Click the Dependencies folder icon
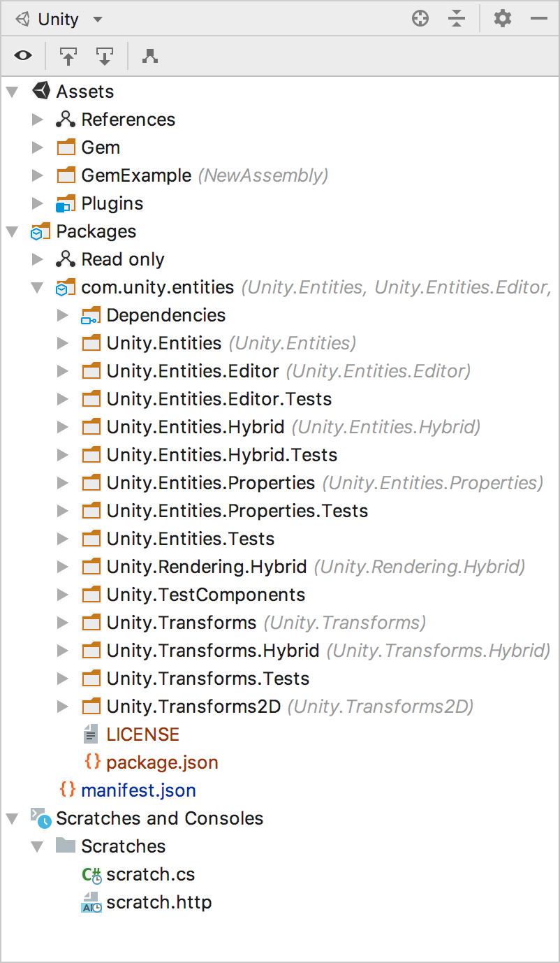Image resolution: width=560 pixels, height=963 pixels. 91,315
